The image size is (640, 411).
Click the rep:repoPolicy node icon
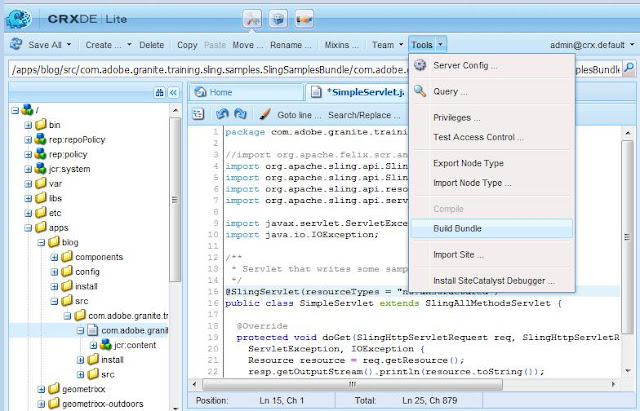click(40, 139)
